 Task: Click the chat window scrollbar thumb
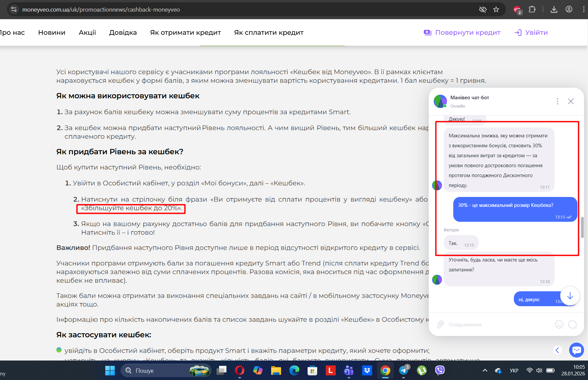point(582,227)
